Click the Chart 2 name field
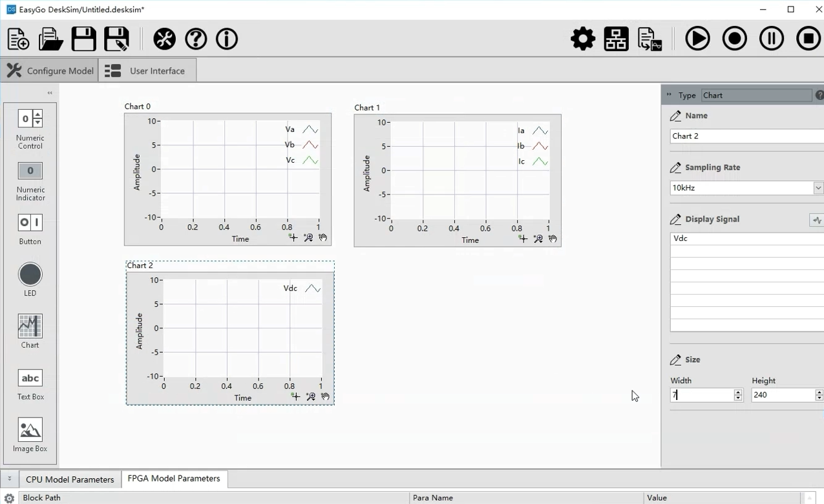The height and width of the screenshot is (504, 824). tap(746, 136)
